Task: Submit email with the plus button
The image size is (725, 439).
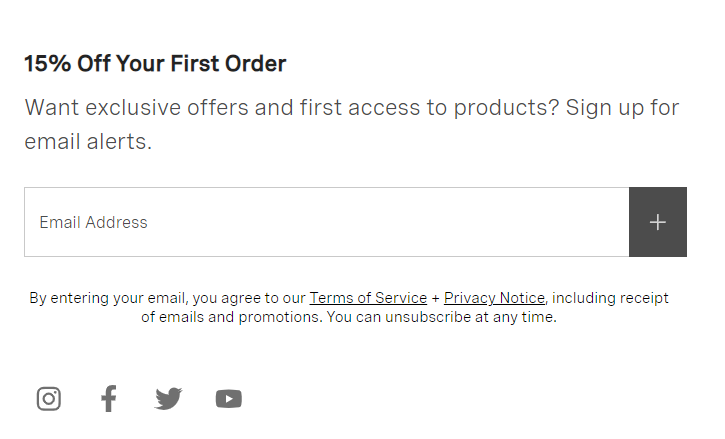Action: point(657,222)
